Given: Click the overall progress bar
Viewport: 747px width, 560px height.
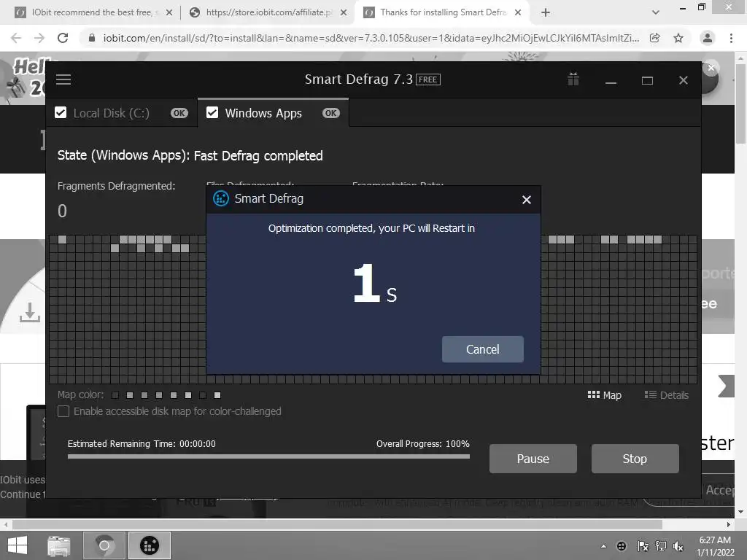Looking at the screenshot, I should coord(268,456).
